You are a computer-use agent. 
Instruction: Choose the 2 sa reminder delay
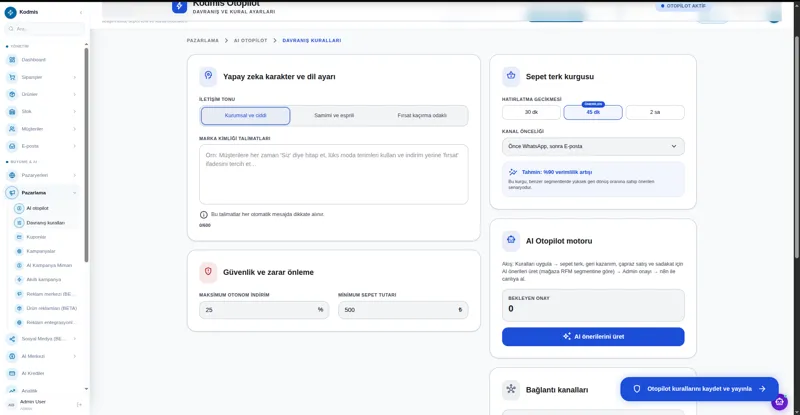point(655,112)
